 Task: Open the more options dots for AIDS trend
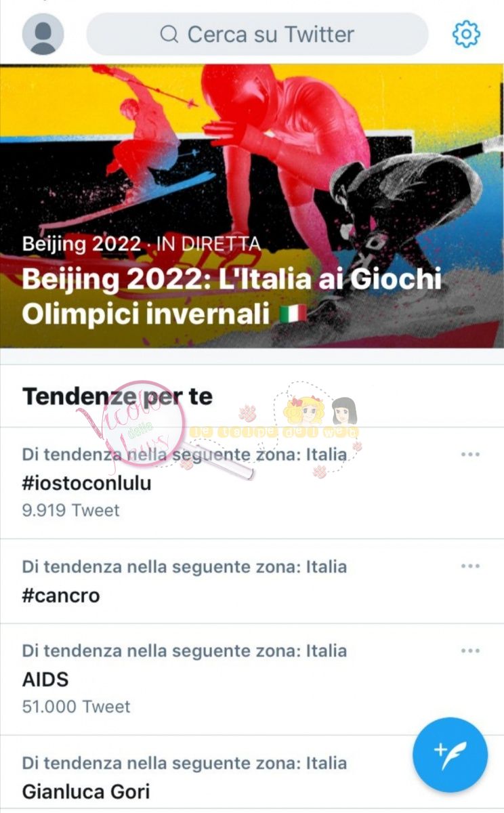[470, 650]
